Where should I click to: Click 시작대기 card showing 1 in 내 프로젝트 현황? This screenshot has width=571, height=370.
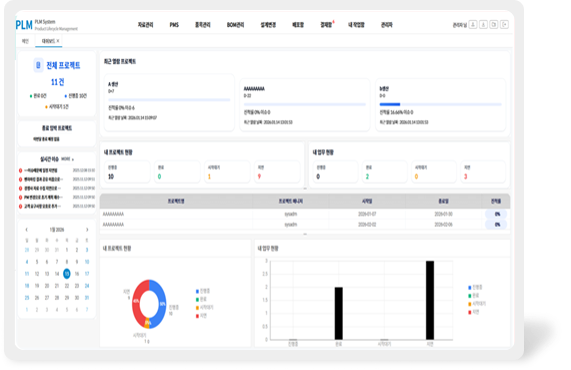point(227,172)
